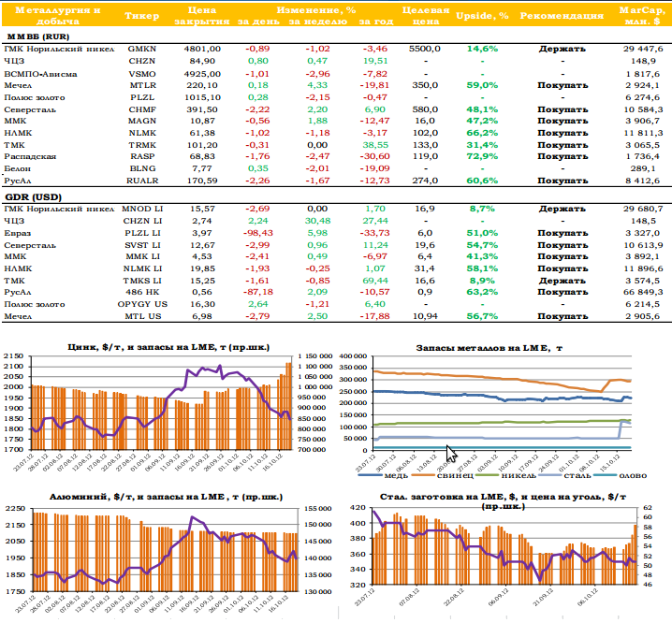672x623 pixels.
Task: Click the '486 HK' ticker cell
Action: (x=142, y=292)
